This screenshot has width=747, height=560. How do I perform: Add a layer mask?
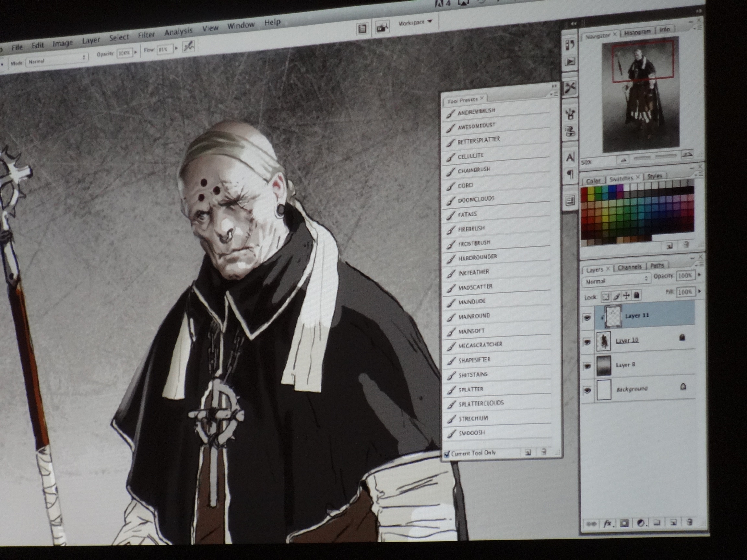point(624,524)
